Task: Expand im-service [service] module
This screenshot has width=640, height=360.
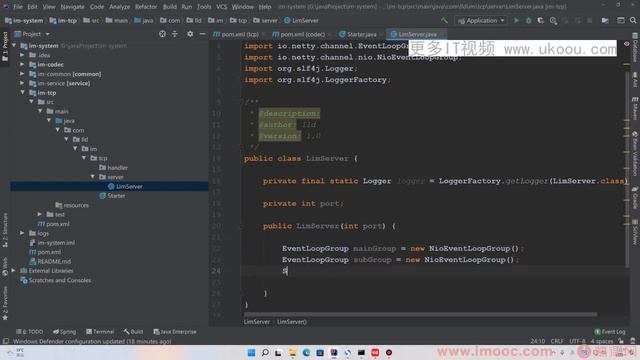Action: click(22, 83)
